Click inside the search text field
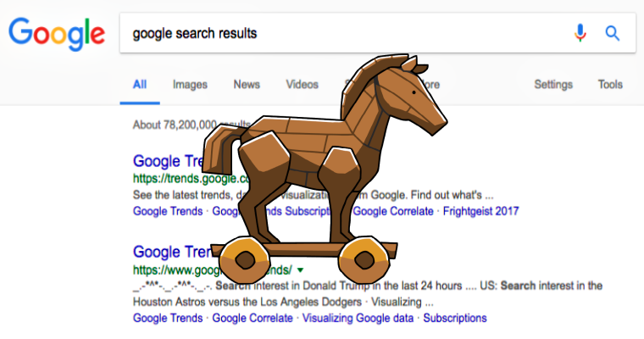The image size is (644, 339). point(345,33)
